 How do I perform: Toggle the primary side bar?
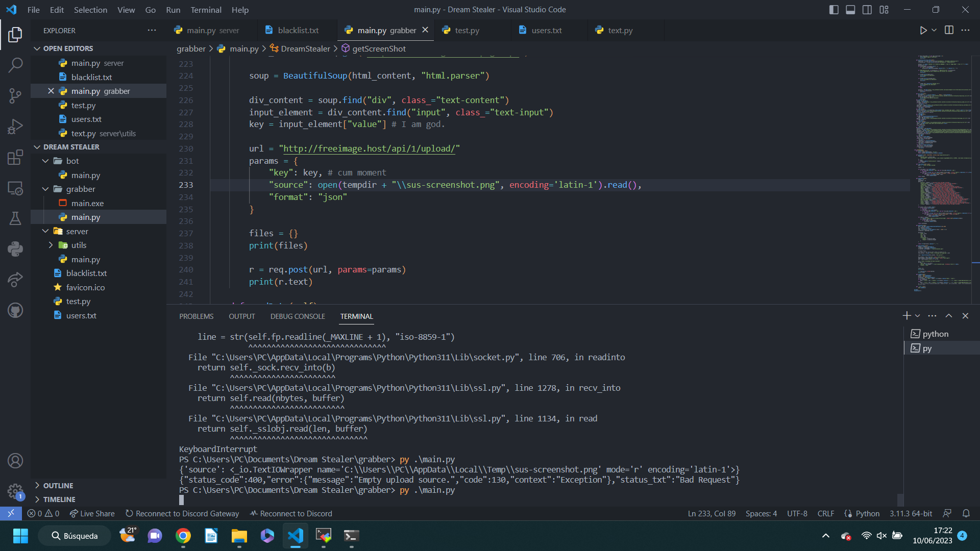[x=834, y=10]
